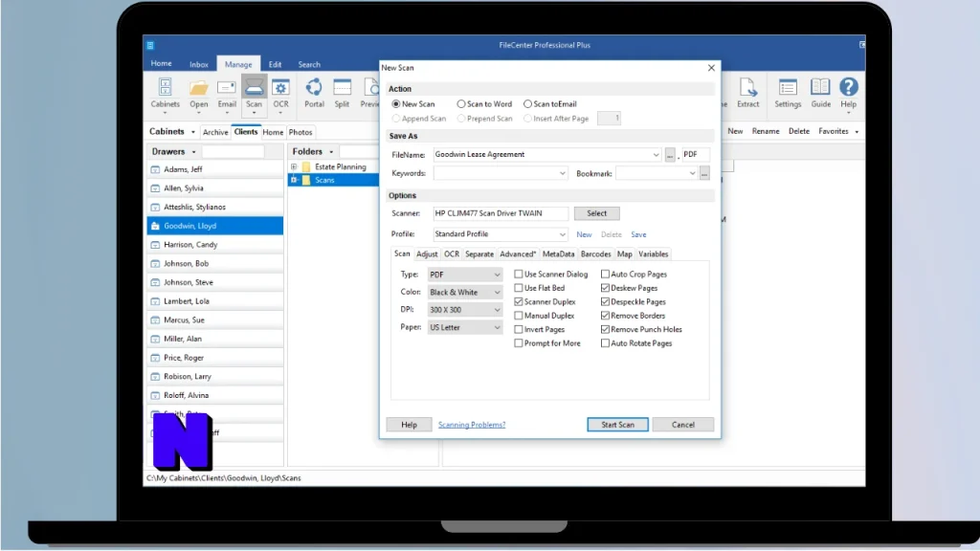Click the Open folder ribbon icon
Screen dimensions: 980x551
tap(199, 88)
